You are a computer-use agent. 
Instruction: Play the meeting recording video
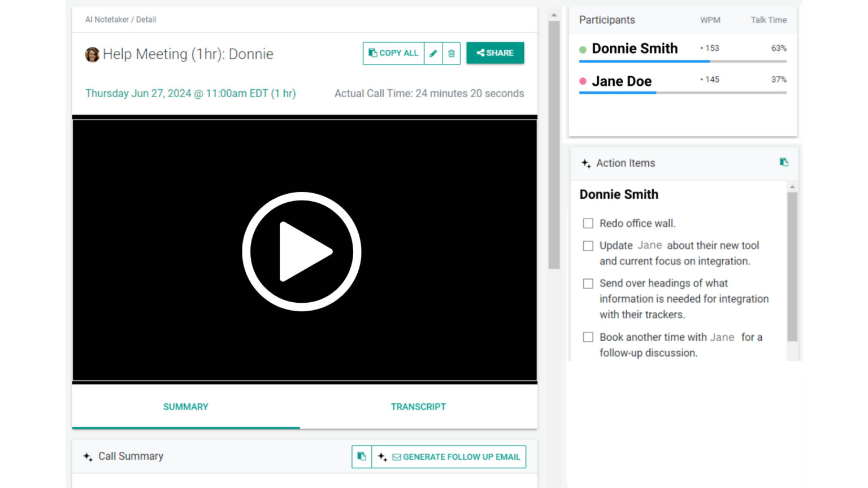302,251
